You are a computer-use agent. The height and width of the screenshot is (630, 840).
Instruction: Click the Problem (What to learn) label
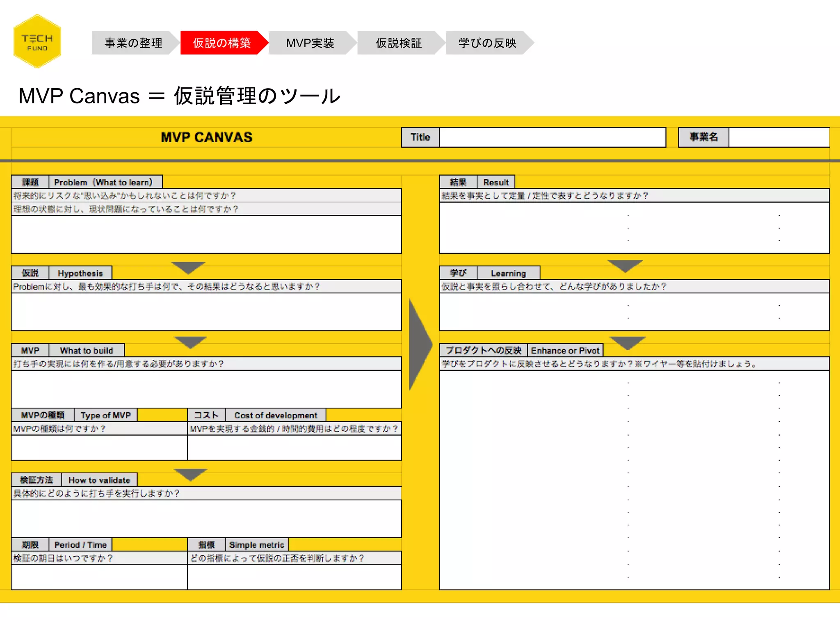click(105, 182)
